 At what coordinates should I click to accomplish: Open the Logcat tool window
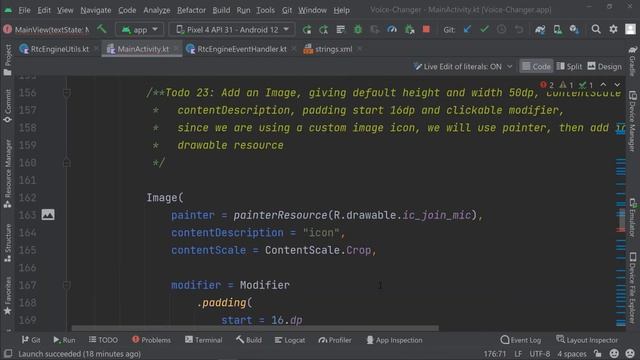(x=290, y=340)
